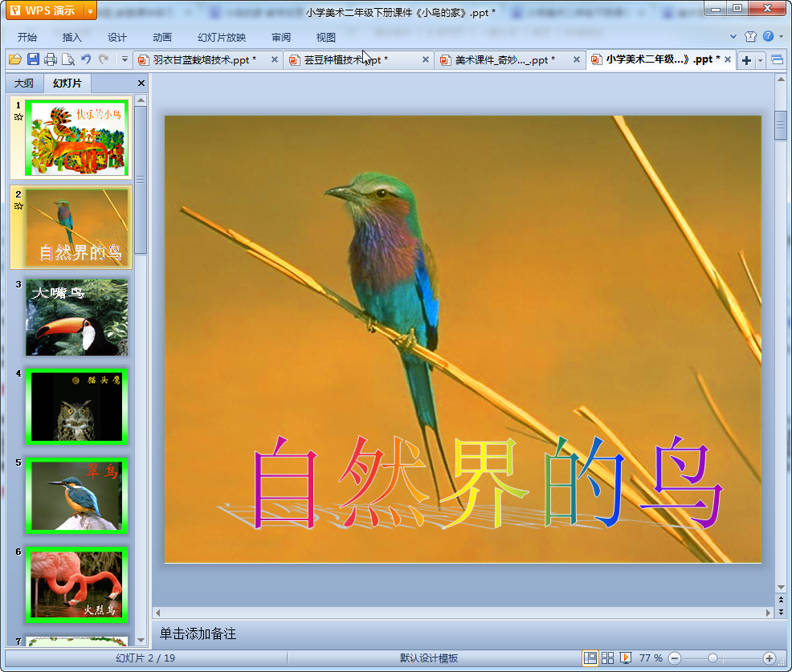Click animation star icon on slide 1

click(18, 117)
